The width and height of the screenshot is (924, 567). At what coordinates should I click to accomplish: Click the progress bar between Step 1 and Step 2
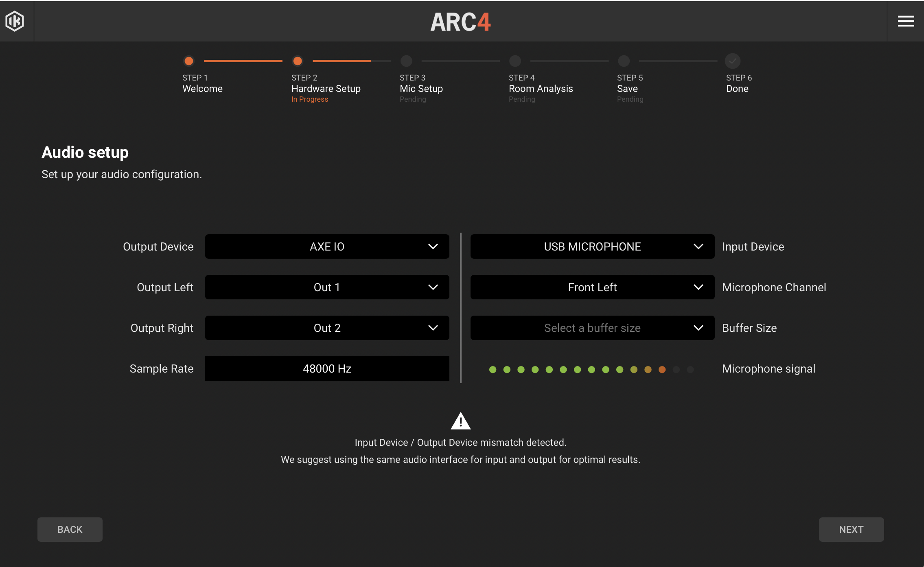pos(243,61)
